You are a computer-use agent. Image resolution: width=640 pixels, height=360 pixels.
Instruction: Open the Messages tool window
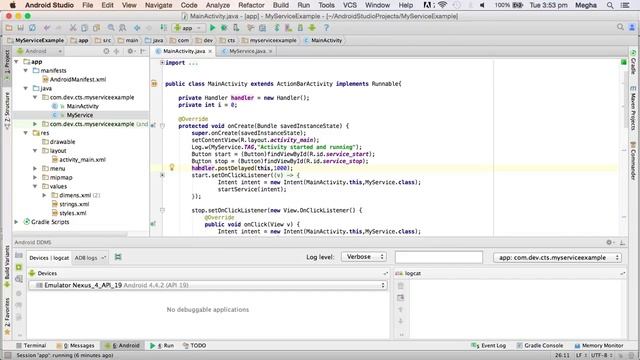click(76, 345)
